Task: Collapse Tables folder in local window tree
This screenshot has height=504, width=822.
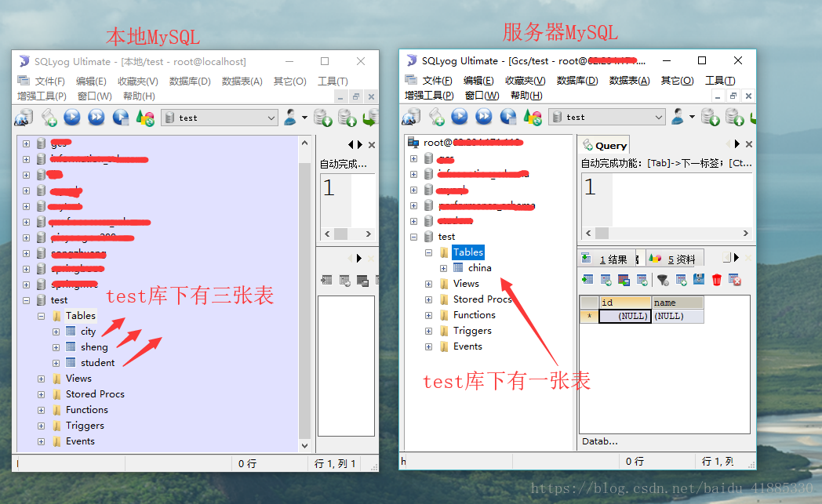Action: coord(41,317)
